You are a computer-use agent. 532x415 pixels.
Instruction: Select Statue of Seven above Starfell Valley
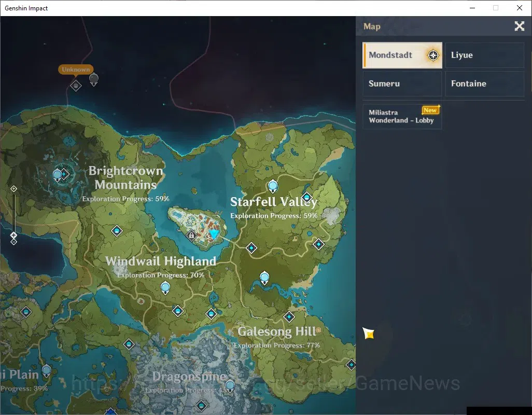pos(273,186)
